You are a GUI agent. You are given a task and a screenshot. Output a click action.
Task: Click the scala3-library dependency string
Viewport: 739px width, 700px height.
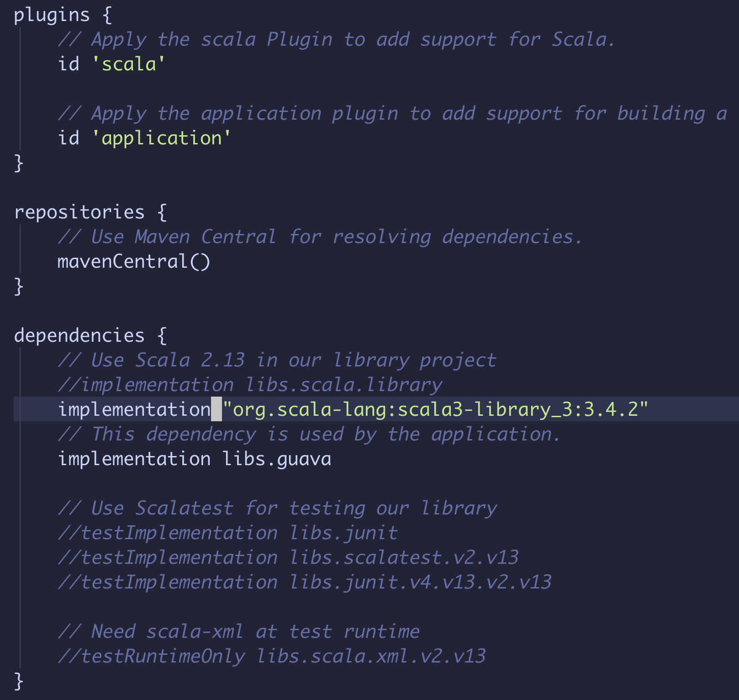click(x=435, y=409)
